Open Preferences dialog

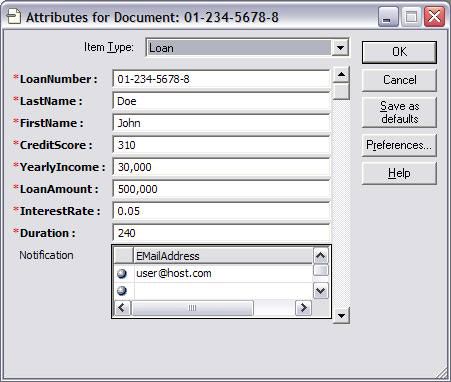point(399,145)
